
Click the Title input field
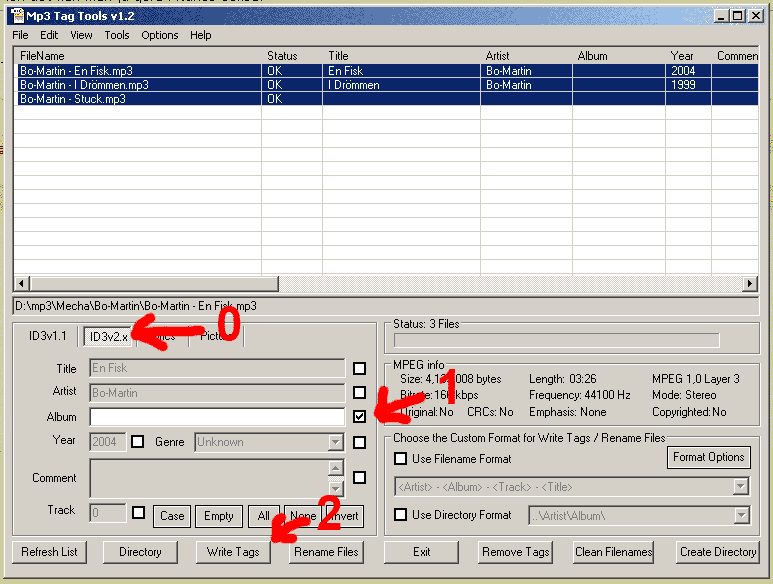(x=217, y=368)
